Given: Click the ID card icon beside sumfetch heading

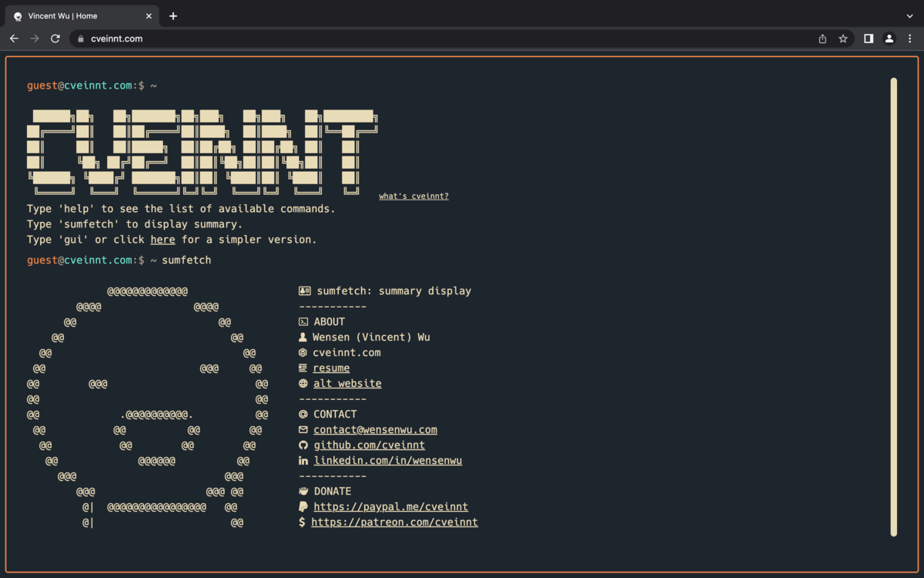Looking at the screenshot, I should (x=303, y=291).
